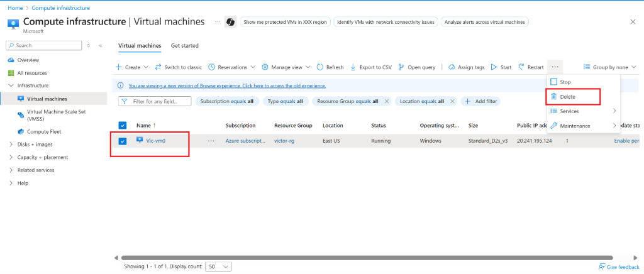
Task: Click the Refresh toolbar icon
Action: pyautogui.click(x=320, y=67)
